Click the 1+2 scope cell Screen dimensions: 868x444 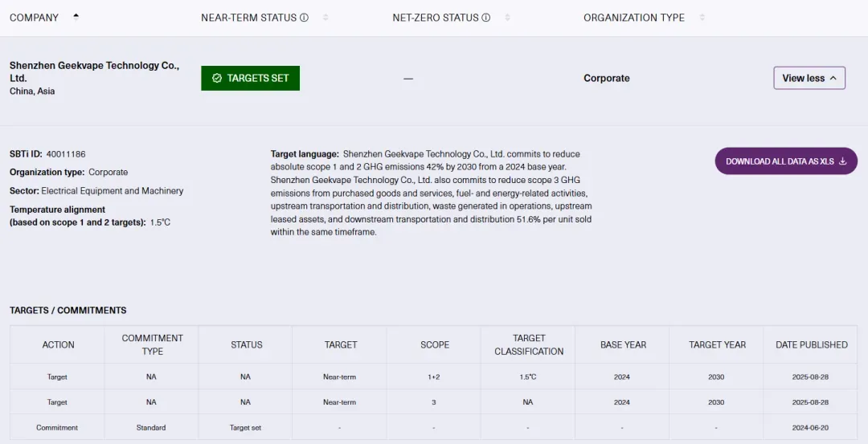pyautogui.click(x=434, y=377)
